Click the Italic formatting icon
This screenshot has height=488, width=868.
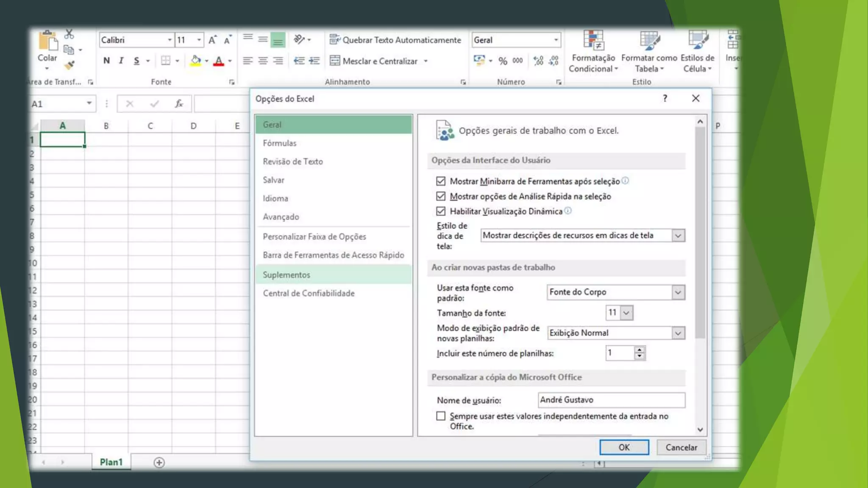(121, 61)
